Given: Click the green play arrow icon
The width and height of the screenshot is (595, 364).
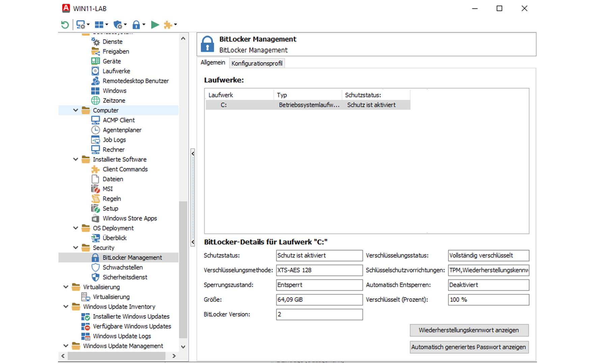Looking at the screenshot, I should (x=155, y=25).
